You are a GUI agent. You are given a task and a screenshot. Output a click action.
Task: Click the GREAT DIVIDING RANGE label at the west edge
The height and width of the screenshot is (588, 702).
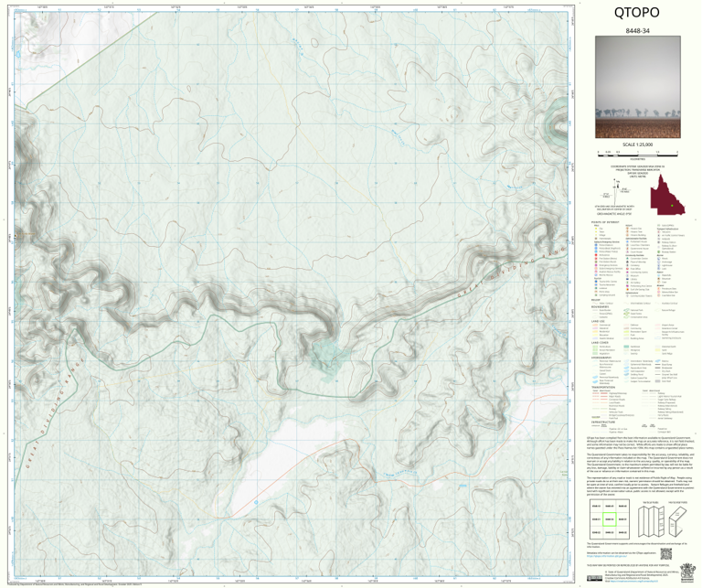click(55, 413)
